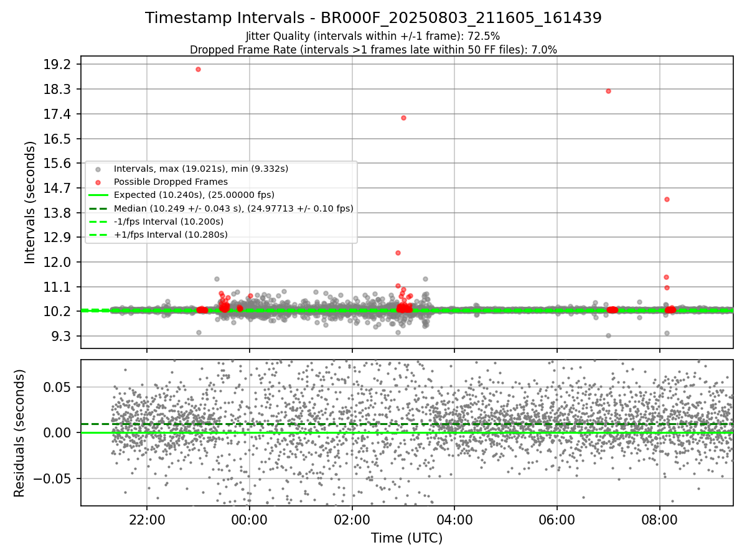Image resolution: width=747 pixels, height=560 pixels.
Task: Click legend entry 'Possible Dropped Frames'
Action: [171, 182]
